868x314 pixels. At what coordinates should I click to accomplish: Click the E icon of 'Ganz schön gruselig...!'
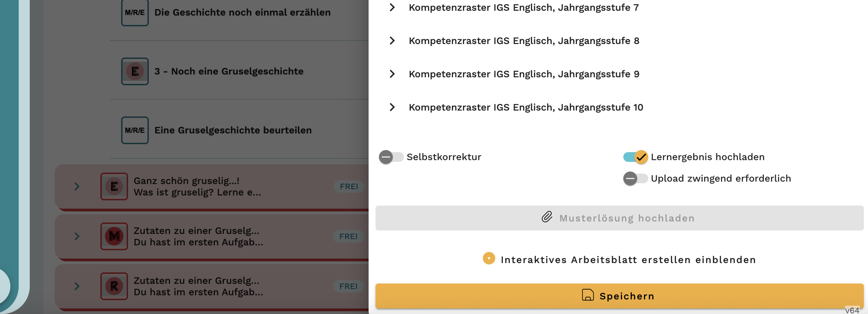tap(114, 186)
